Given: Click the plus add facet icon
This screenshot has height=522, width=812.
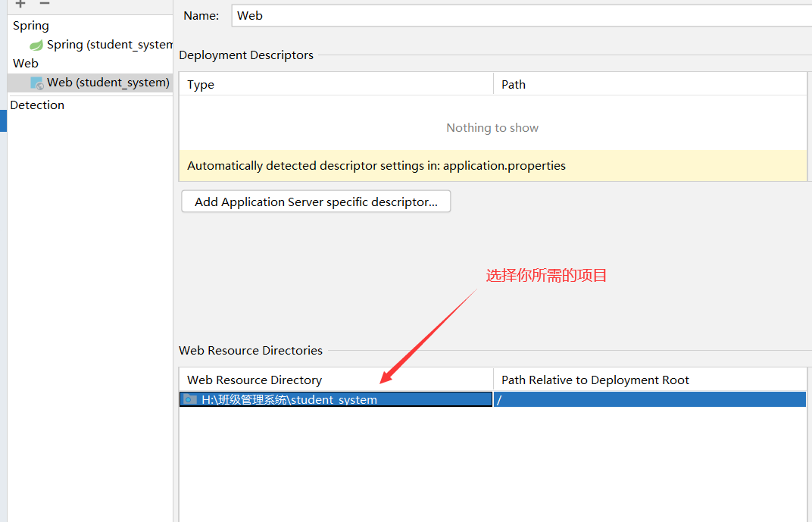Looking at the screenshot, I should (x=20, y=3).
